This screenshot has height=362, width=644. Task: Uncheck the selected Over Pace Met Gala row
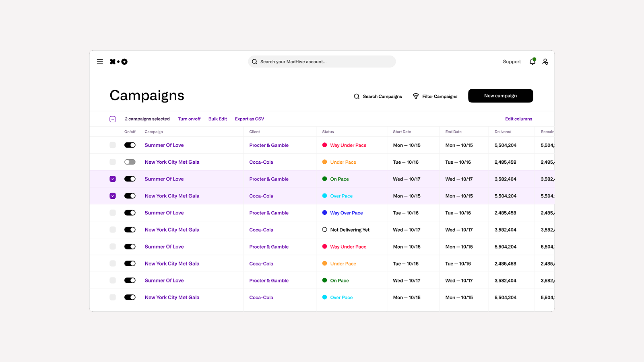(x=113, y=196)
